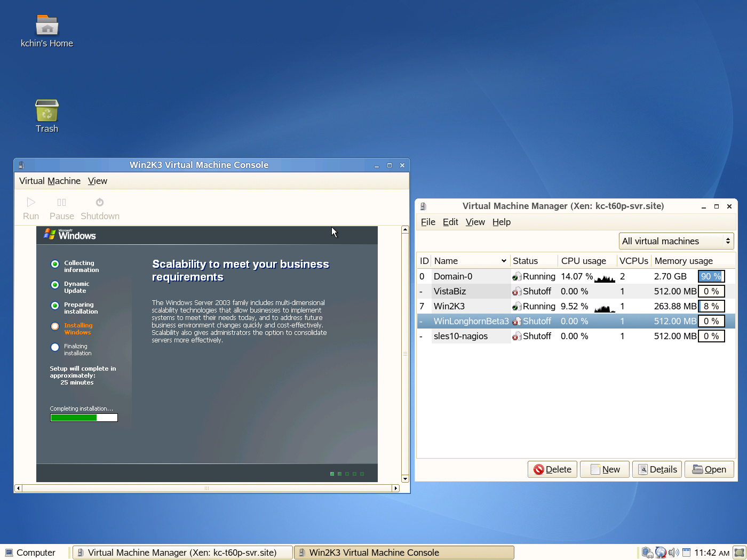Click the Details button
Screen dimensions: 747x560
coord(657,469)
